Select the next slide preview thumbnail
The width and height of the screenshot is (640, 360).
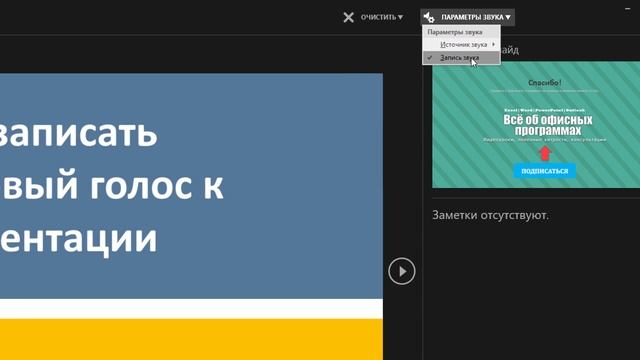pos(536,124)
